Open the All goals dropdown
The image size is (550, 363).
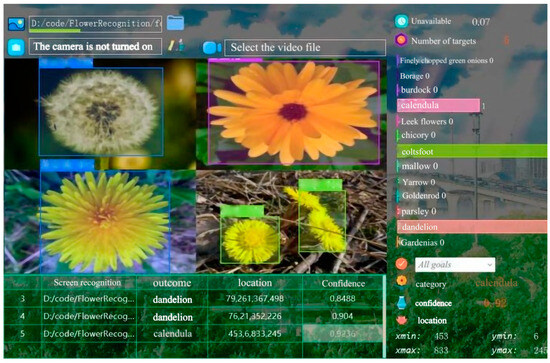(x=455, y=265)
